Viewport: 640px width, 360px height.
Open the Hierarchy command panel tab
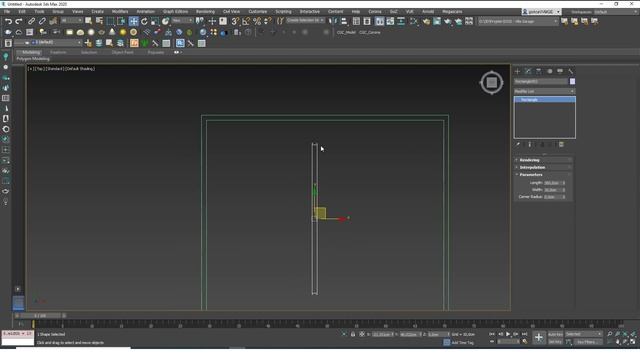(x=539, y=71)
